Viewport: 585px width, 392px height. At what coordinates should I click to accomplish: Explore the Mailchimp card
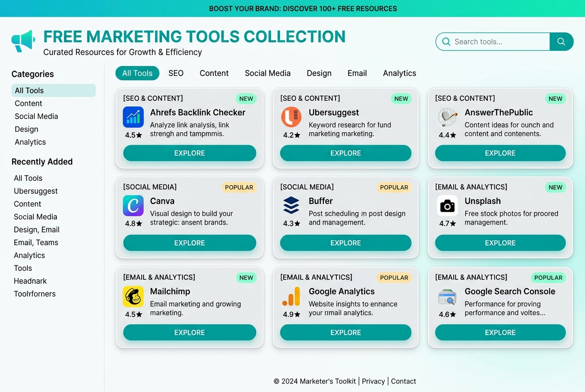click(190, 332)
